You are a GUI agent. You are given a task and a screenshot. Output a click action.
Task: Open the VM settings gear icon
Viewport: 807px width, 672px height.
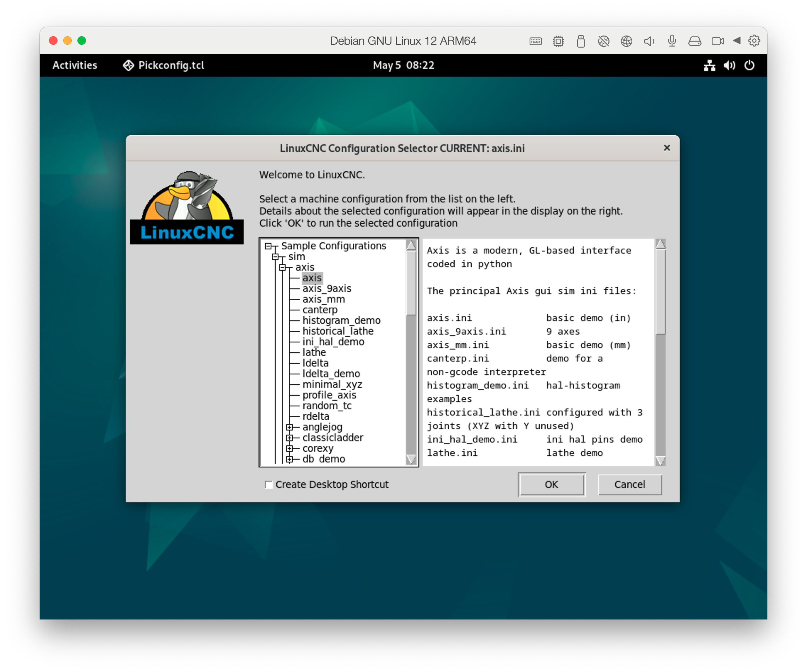coord(754,41)
